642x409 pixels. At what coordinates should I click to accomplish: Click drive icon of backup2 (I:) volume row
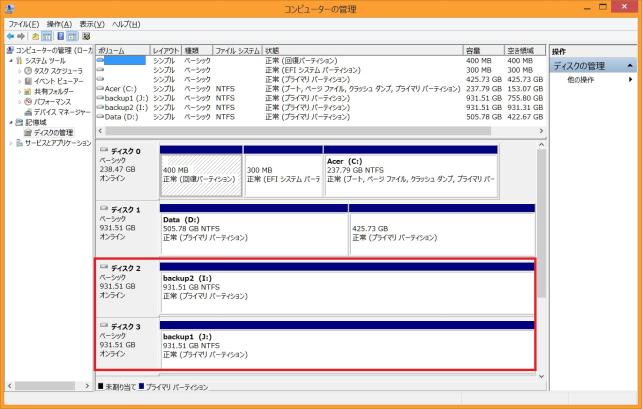(x=100, y=107)
